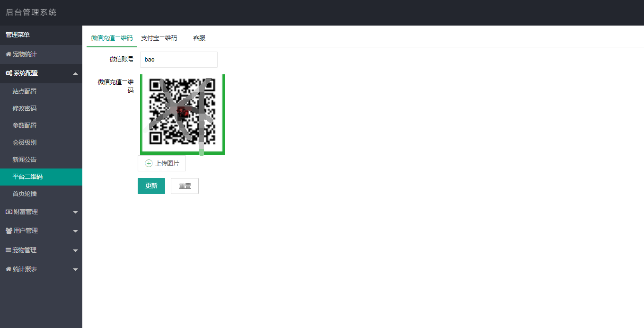Click the list icon beside 宠物管理
Viewport: 644px width, 328px height.
pyautogui.click(x=8, y=250)
